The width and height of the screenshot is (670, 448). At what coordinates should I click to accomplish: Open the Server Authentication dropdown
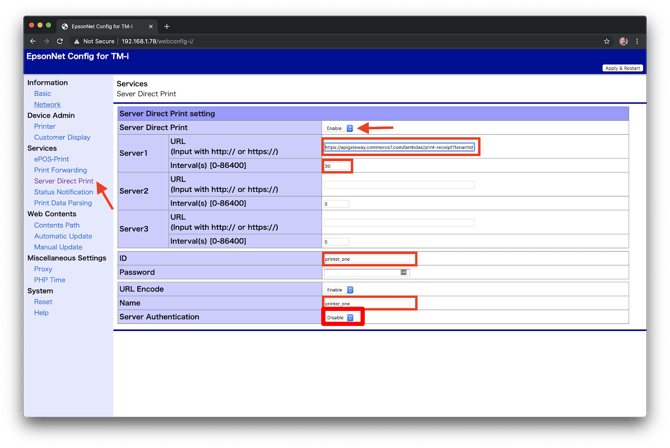(x=340, y=317)
